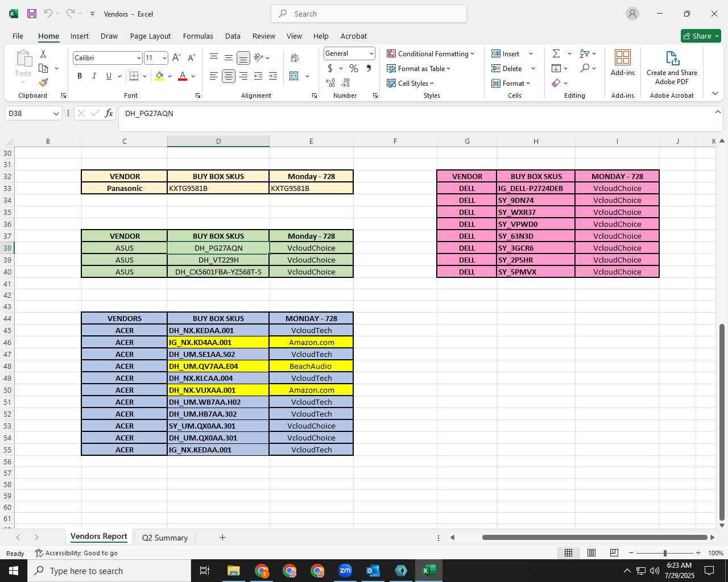Apply the yellow Fill Color swatch

point(159,76)
